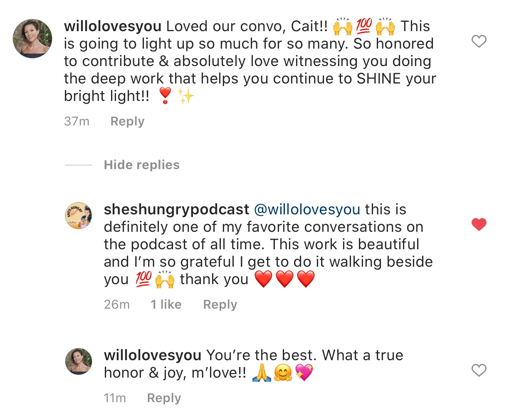Unlike the sheshungrypodcast reply via the red heart
Screen dimensions: 514x420
479,224
